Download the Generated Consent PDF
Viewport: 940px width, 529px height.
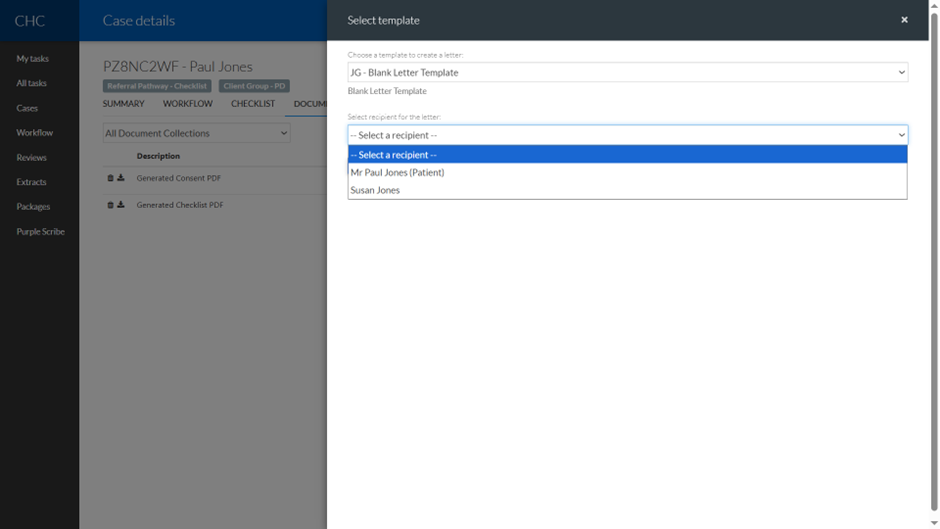[121, 178]
